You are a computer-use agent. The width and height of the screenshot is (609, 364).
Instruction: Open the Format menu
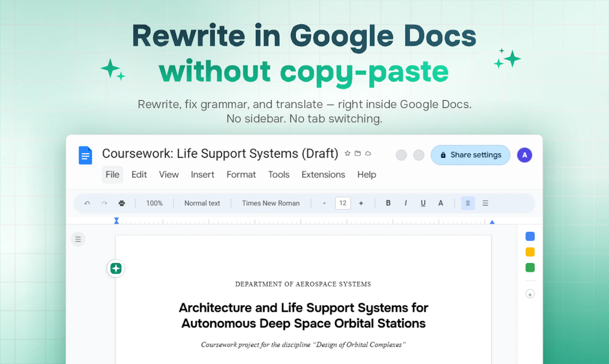(241, 175)
